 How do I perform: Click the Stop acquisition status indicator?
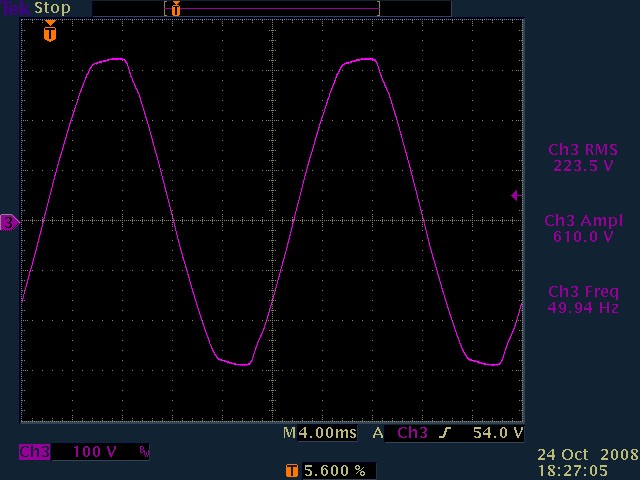point(52,8)
